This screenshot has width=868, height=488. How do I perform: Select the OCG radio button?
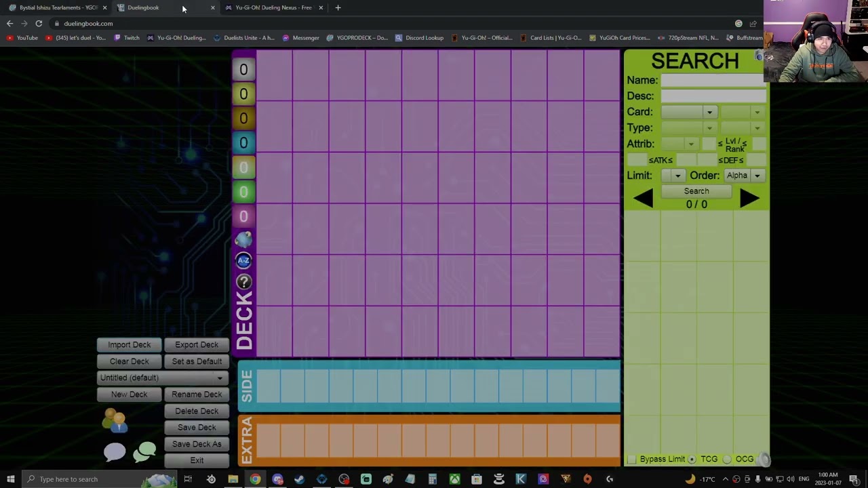click(x=727, y=460)
